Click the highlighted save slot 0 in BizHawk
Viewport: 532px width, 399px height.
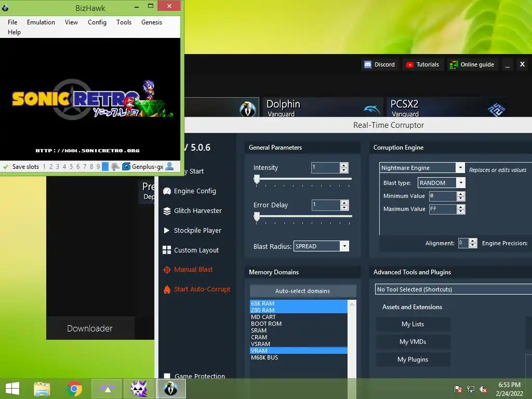105,167
